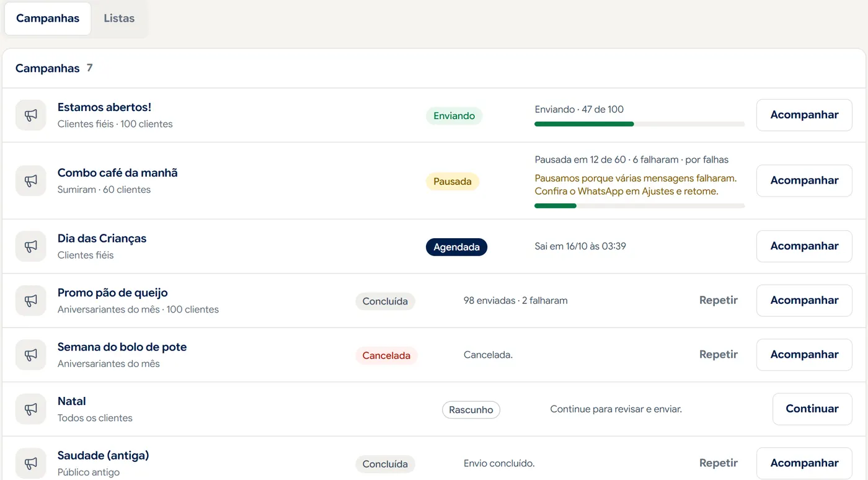Click the Semana do bolo de pote title
Image resolution: width=868 pixels, height=480 pixels.
coord(122,347)
